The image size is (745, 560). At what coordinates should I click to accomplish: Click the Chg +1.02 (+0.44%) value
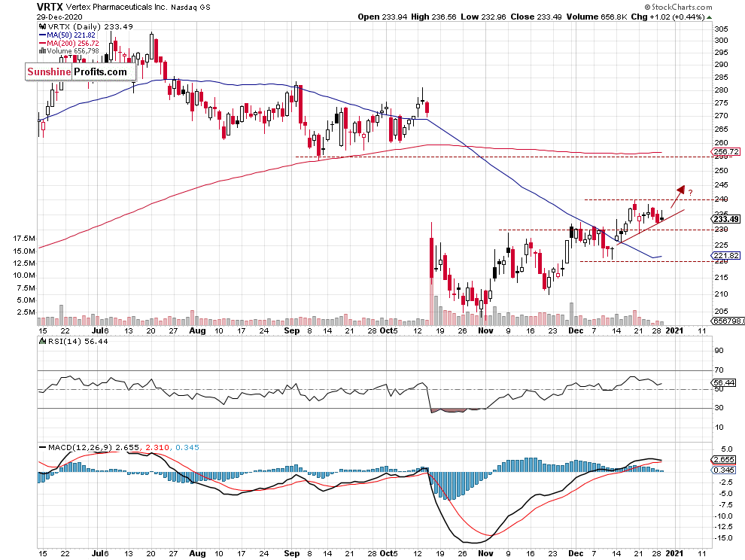tap(668, 17)
